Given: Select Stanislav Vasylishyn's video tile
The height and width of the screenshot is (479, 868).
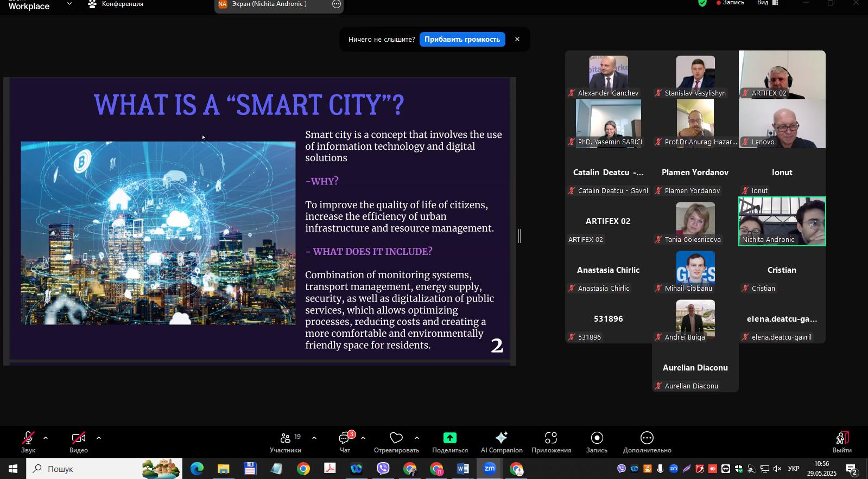Looking at the screenshot, I should point(695,75).
